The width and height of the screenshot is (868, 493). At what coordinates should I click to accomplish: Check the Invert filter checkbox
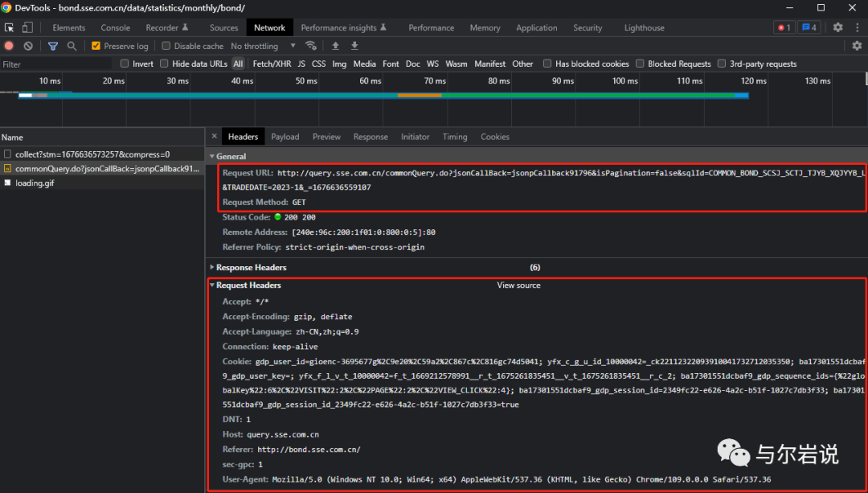pos(125,64)
